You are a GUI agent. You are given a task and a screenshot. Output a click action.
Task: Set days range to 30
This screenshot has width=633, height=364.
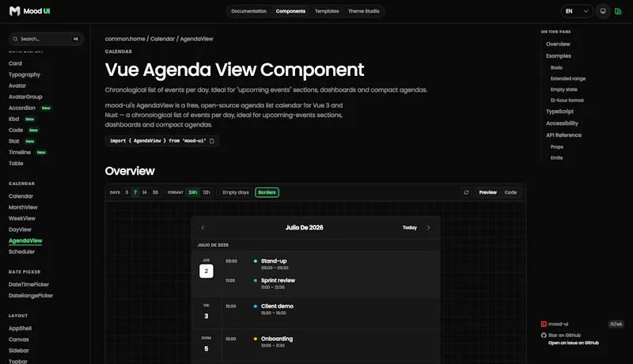155,192
